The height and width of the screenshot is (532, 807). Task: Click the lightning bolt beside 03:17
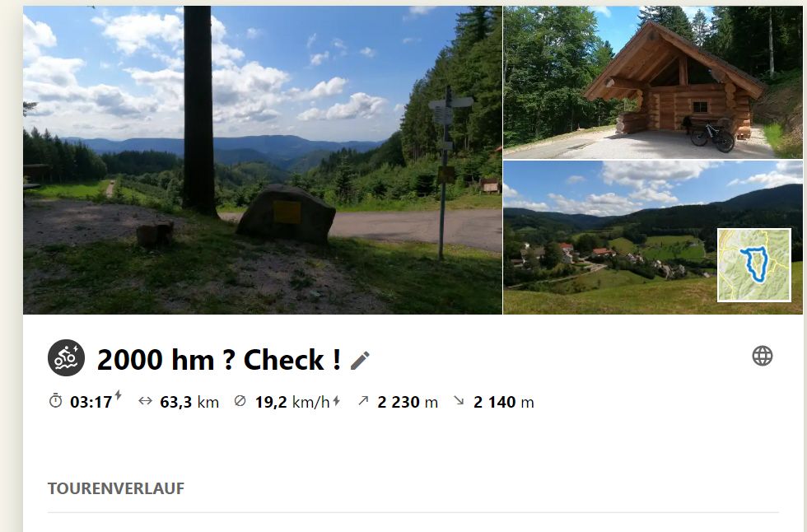pyautogui.click(x=118, y=395)
